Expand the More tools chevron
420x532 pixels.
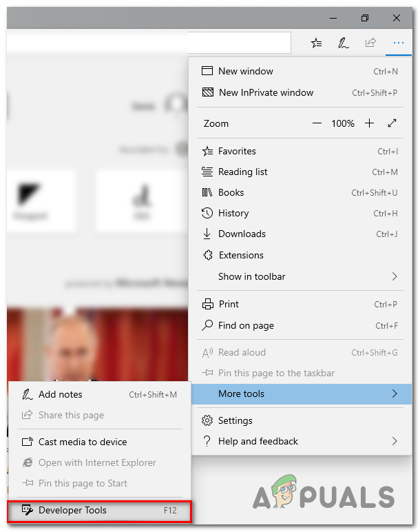(x=395, y=393)
